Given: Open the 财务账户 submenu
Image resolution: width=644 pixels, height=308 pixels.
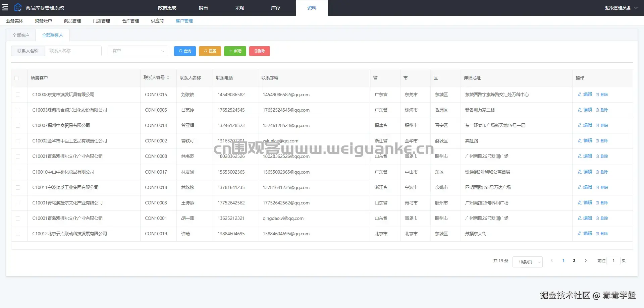Looking at the screenshot, I should pos(43,21).
